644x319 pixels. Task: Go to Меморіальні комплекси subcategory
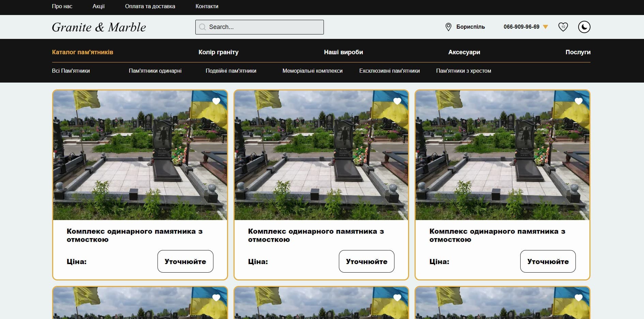pyautogui.click(x=312, y=71)
